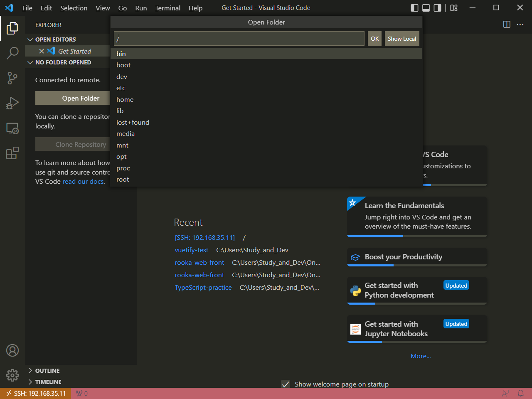Open recent [SSH: 192.168.35.11] link
The width and height of the screenshot is (532, 399).
204,238
